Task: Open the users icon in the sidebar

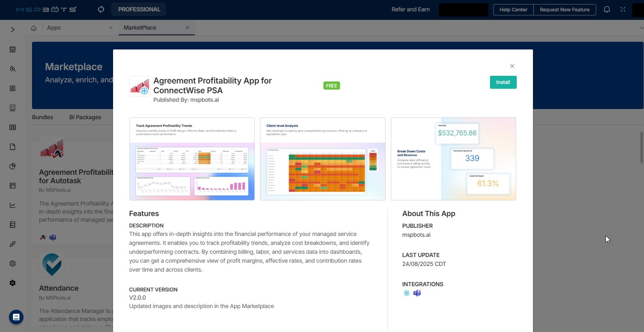Action: [x=13, y=69]
